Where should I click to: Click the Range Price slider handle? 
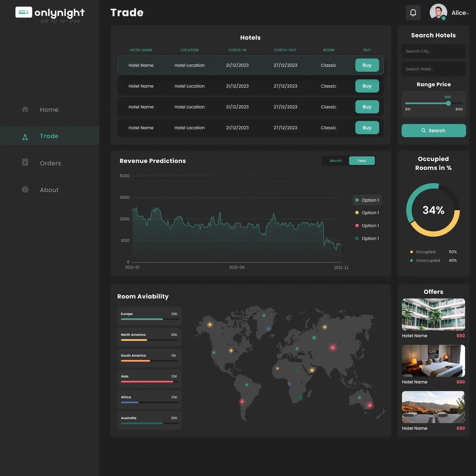pos(448,103)
